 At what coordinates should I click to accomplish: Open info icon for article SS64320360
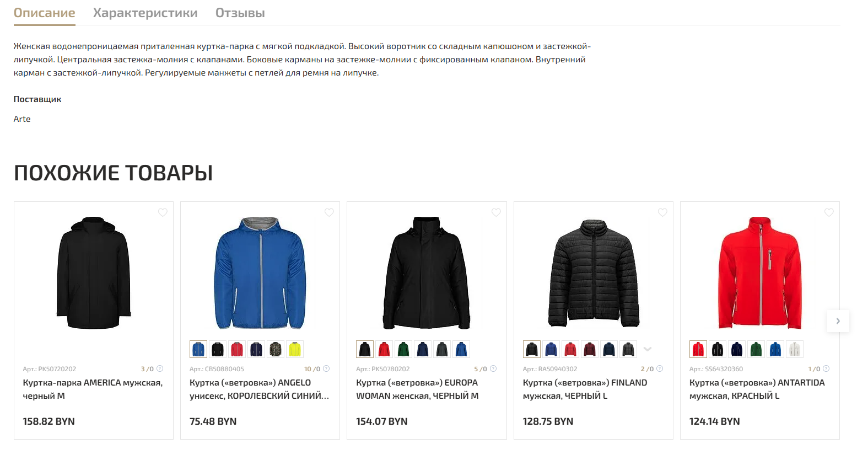[826, 368]
